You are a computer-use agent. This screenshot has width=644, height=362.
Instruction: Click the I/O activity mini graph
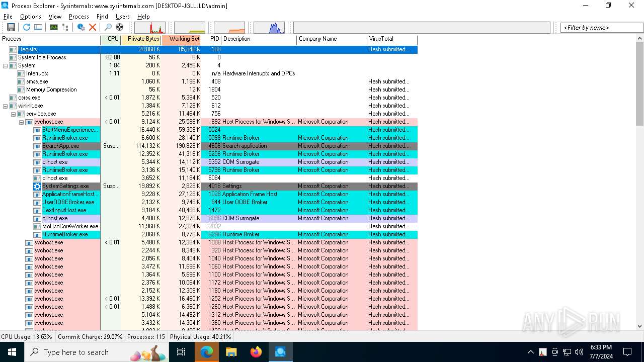(269, 28)
